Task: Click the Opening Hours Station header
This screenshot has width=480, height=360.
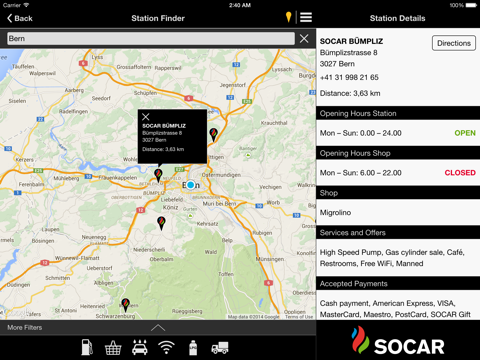Action: point(398,113)
